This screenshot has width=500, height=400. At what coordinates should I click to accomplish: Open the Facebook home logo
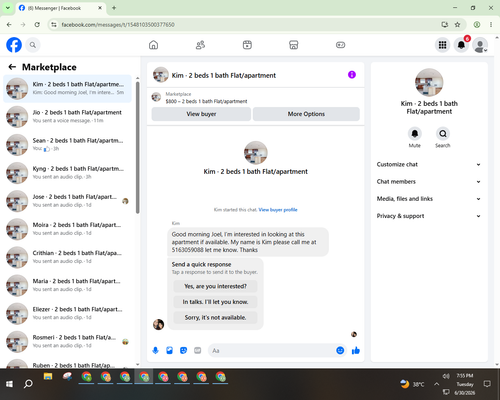tap(14, 45)
